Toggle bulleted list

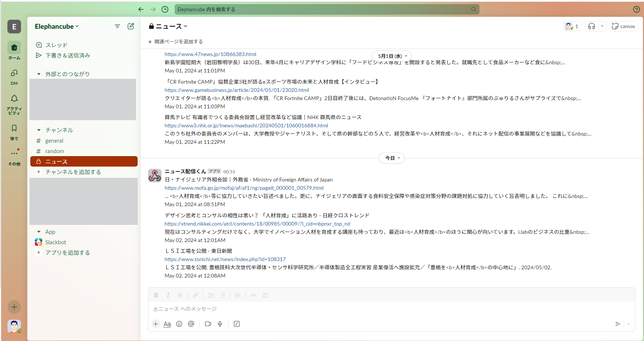pos(223,295)
